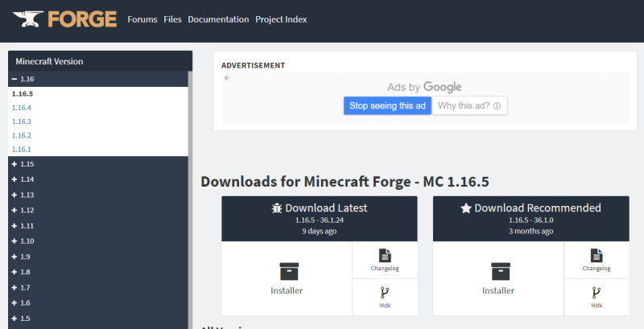This screenshot has height=329, width=644.
Task: Click the Recommended Mdk fork icon
Action: (x=597, y=293)
